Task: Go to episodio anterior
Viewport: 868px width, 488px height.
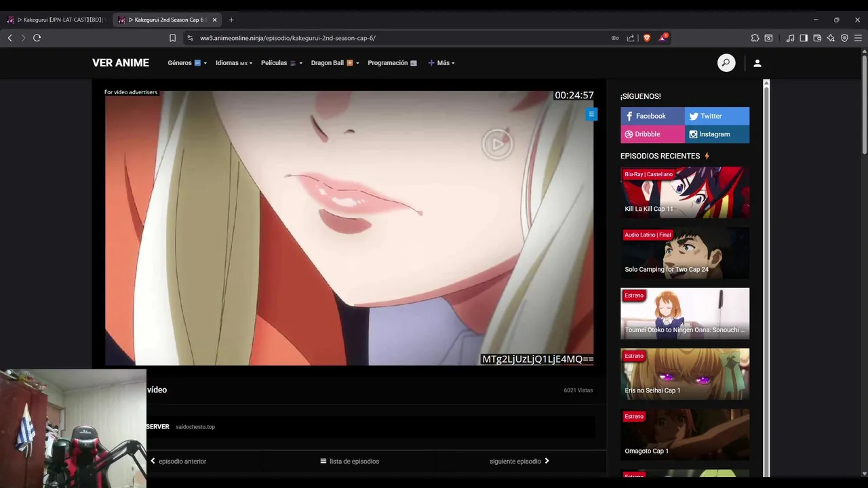Action: [178, 462]
